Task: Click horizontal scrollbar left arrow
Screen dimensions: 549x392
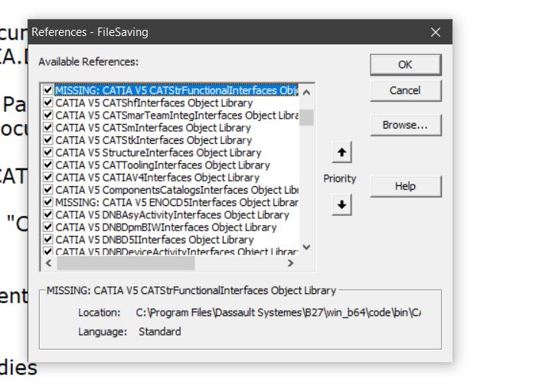Action: tap(49, 263)
